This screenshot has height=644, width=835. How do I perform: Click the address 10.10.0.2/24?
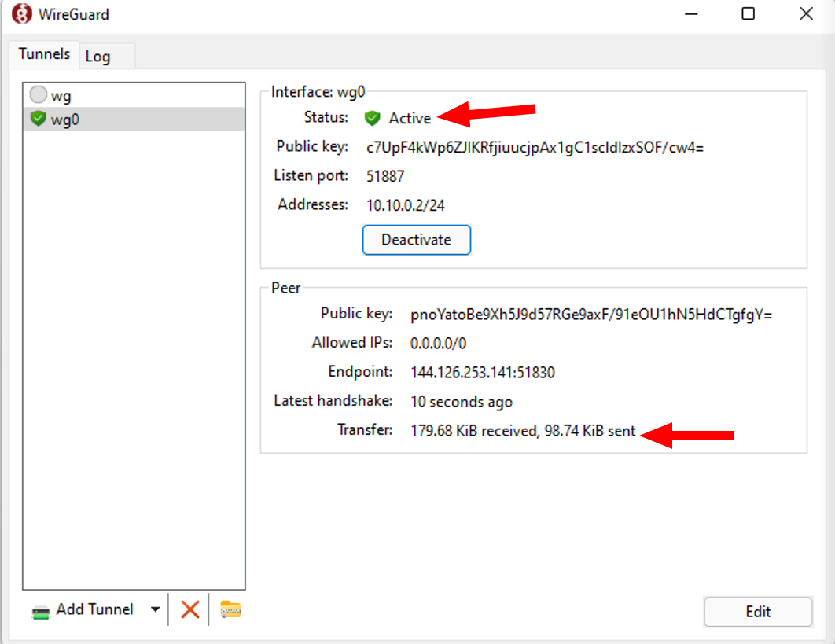click(x=405, y=205)
